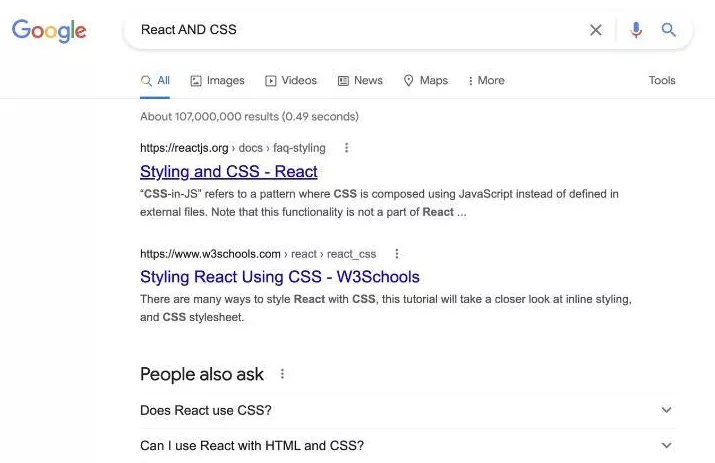Open "Styling React Using CSS - W3Schools" link

pyautogui.click(x=279, y=277)
